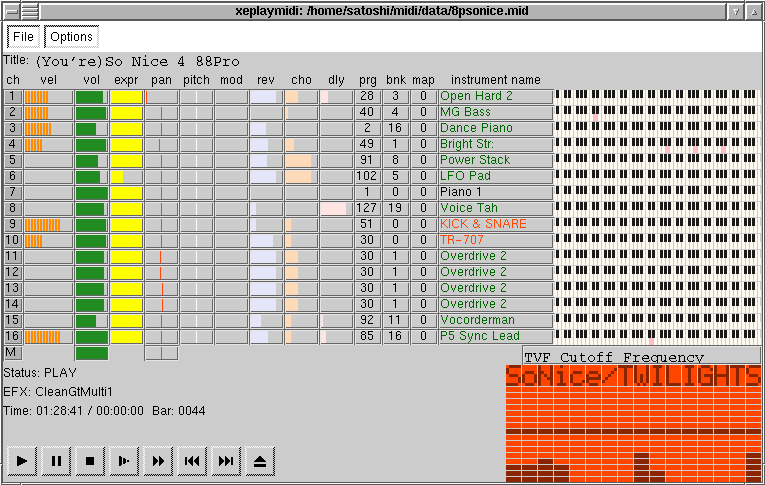The width and height of the screenshot is (765, 485).
Task: Skip to the next track
Action: [x=226, y=461]
